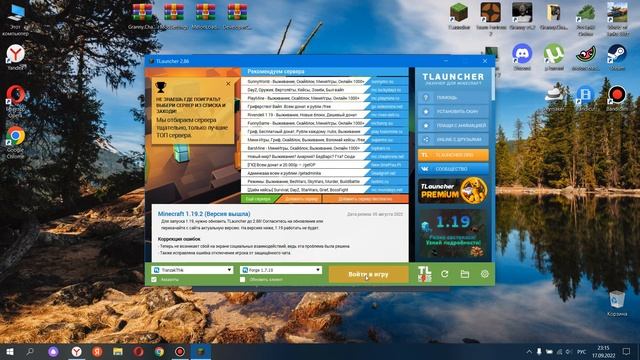Open the Bandicam desktop shortcut
This screenshot has width=640, height=360.
tap(617, 98)
